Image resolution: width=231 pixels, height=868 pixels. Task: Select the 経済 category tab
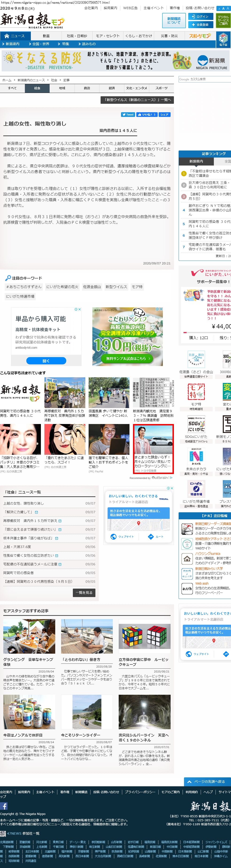tap(112, 88)
